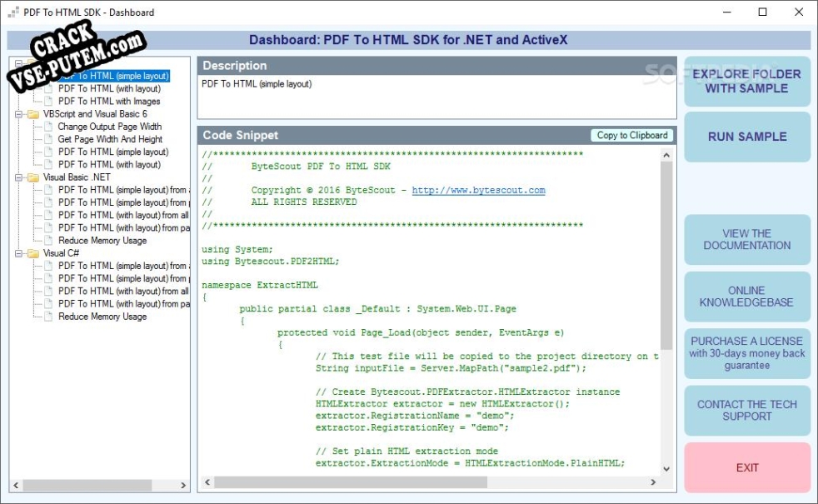Image resolution: width=818 pixels, height=504 pixels.
Task: Click the code snippet vertical scrollbar up arrow
Action: point(666,155)
